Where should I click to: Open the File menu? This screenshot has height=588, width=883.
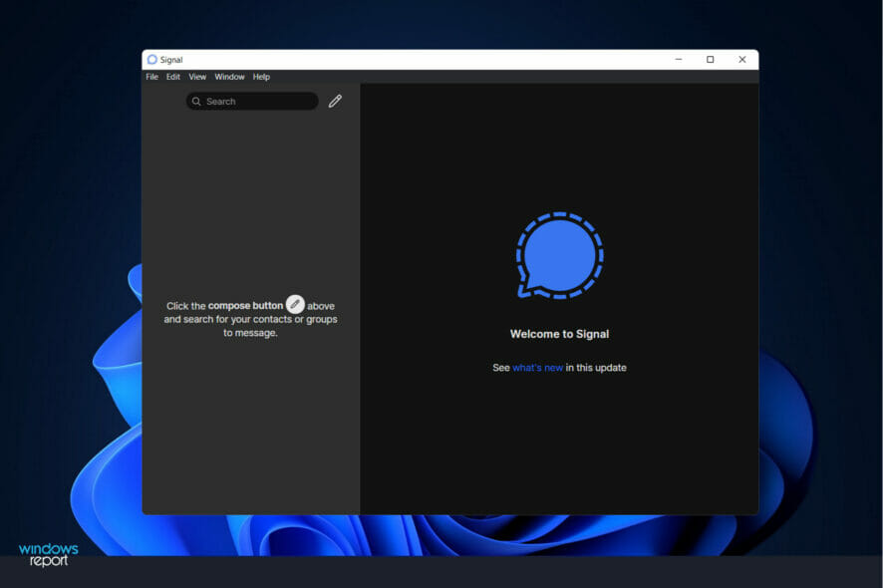pyautogui.click(x=152, y=77)
